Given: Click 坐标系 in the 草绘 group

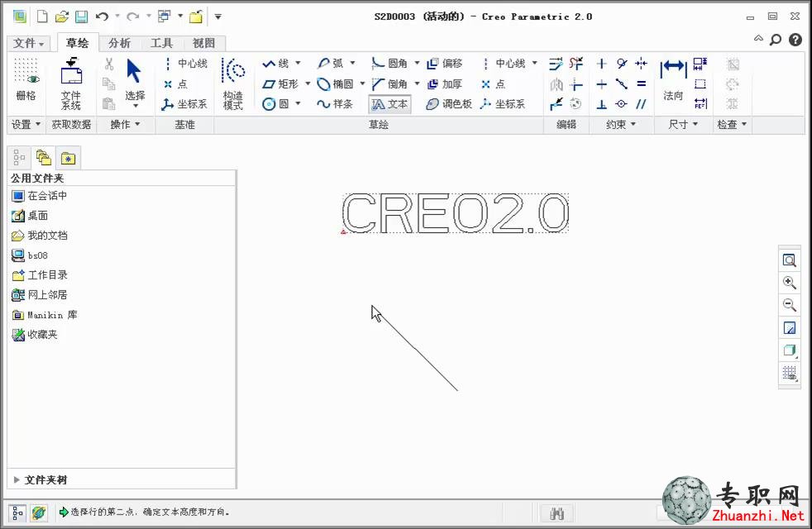Looking at the screenshot, I should pos(502,104).
